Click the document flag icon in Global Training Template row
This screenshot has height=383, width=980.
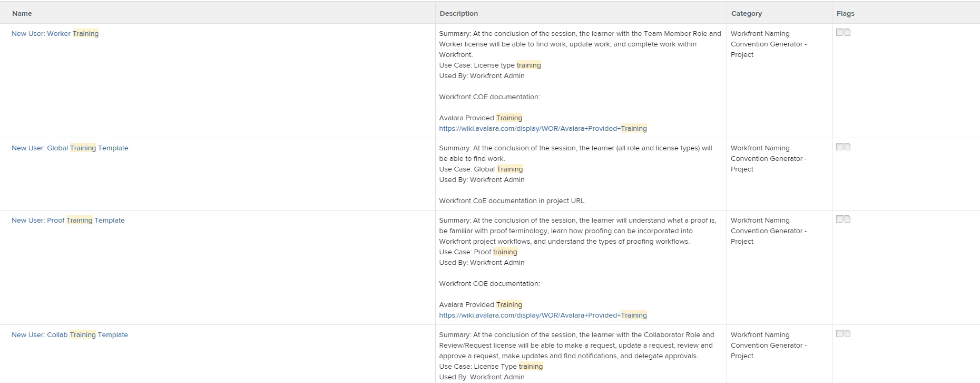(847, 147)
